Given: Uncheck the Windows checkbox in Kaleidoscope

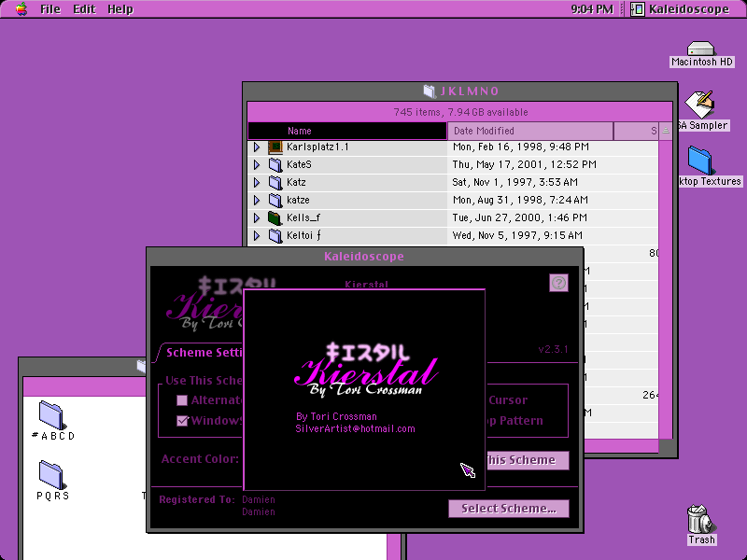Looking at the screenshot, I should click(x=182, y=421).
